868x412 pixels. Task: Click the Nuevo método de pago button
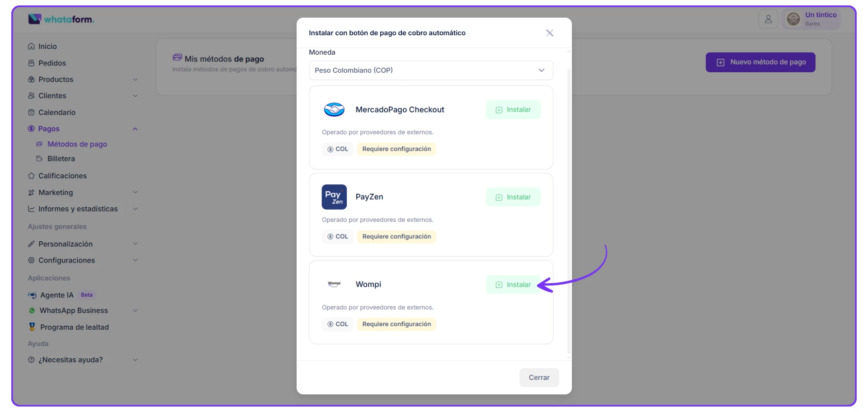tap(760, 62)
